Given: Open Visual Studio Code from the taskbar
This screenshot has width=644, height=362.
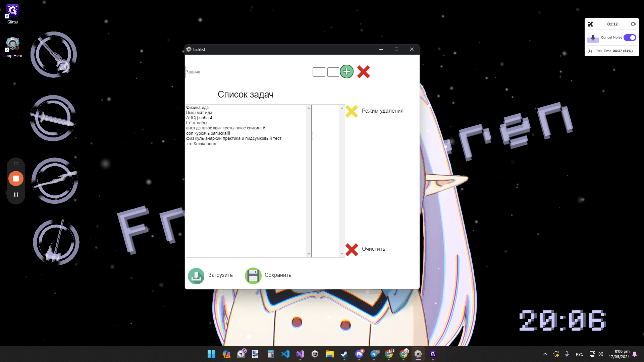Looking at the screenshot, I should pyautogui.click(x=285, y=354).
